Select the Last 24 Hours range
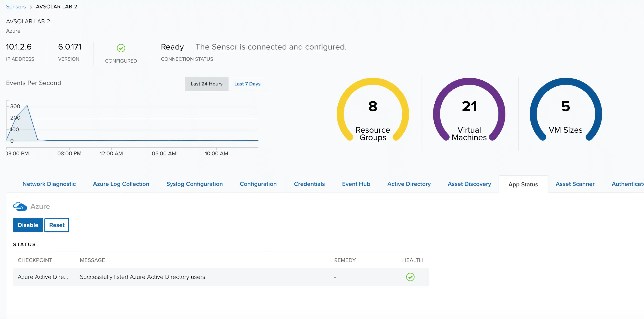This screenshot has width=644, height=319. pyautogui.click(x=206, y=84)
